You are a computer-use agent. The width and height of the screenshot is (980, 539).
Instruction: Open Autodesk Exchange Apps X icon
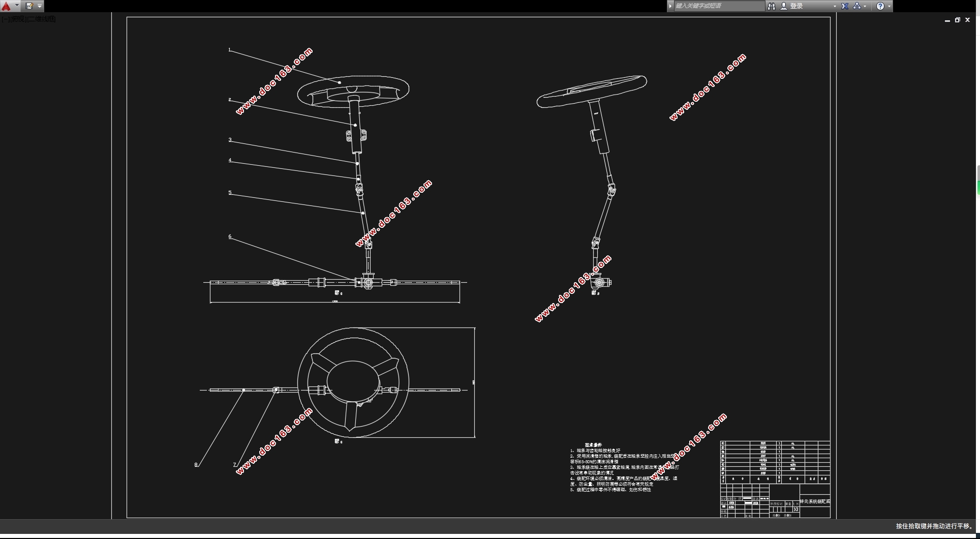[x=845, y=6]
